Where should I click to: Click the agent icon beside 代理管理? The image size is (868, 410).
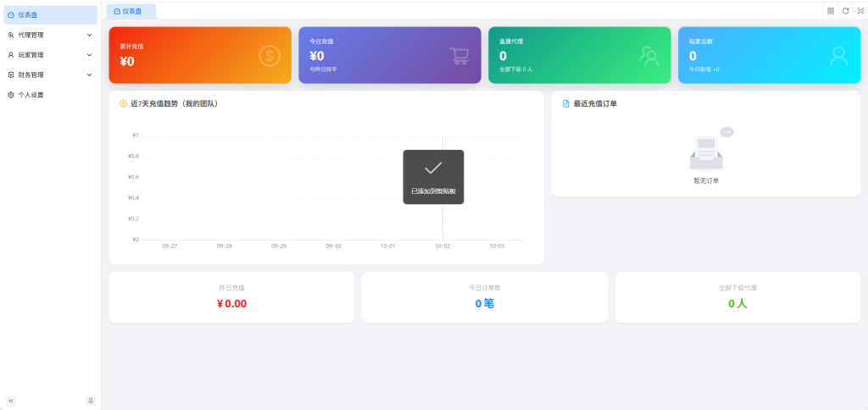click(11, 35)
